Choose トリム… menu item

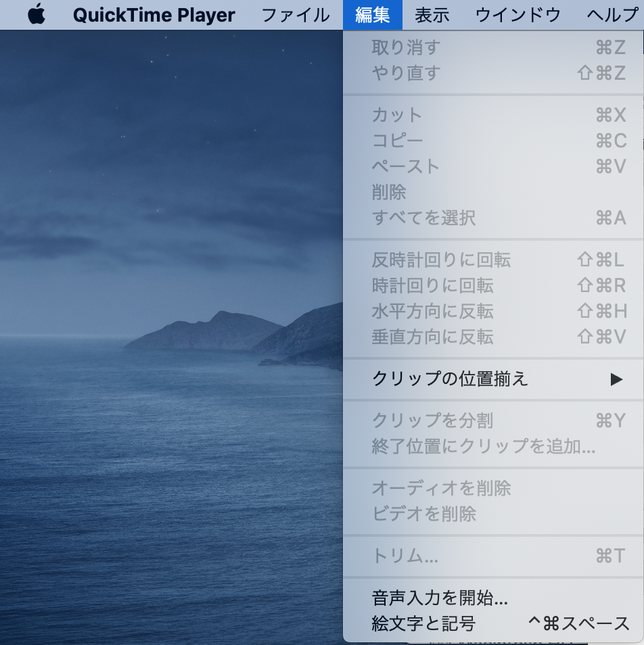pos(405,556)
